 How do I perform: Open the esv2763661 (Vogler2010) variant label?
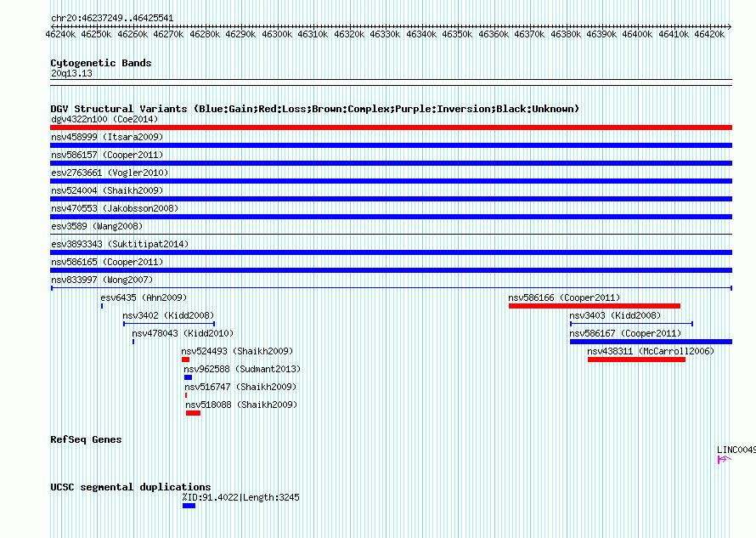[110, 173]
